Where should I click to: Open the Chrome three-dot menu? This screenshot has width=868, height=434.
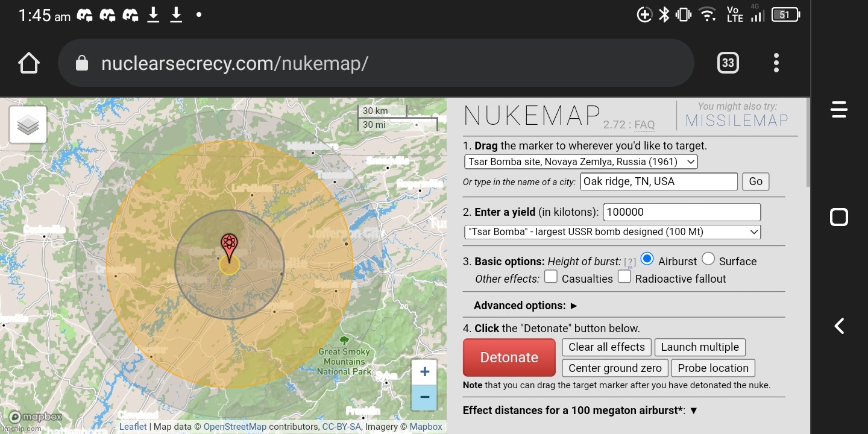776,63
